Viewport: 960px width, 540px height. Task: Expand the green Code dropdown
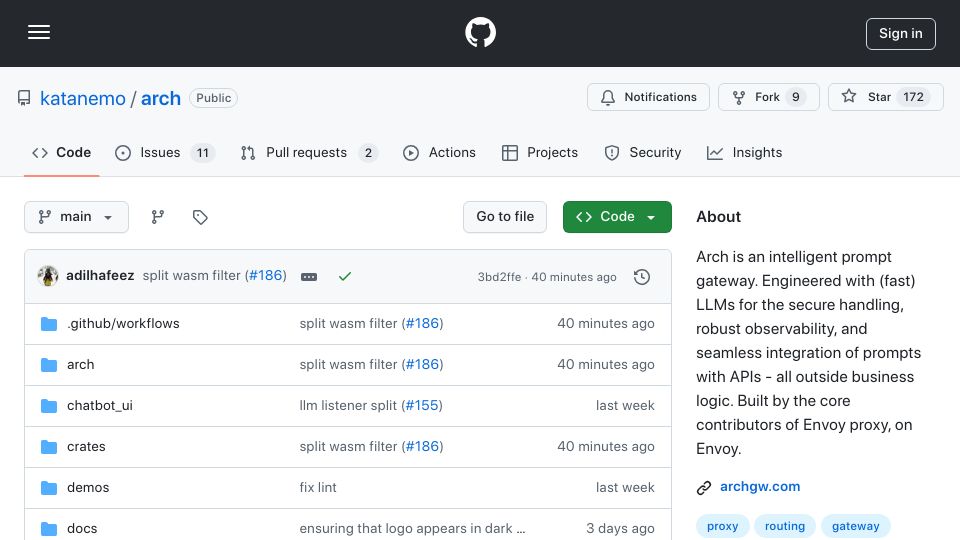pyautogui.click(x=617, y=217)
